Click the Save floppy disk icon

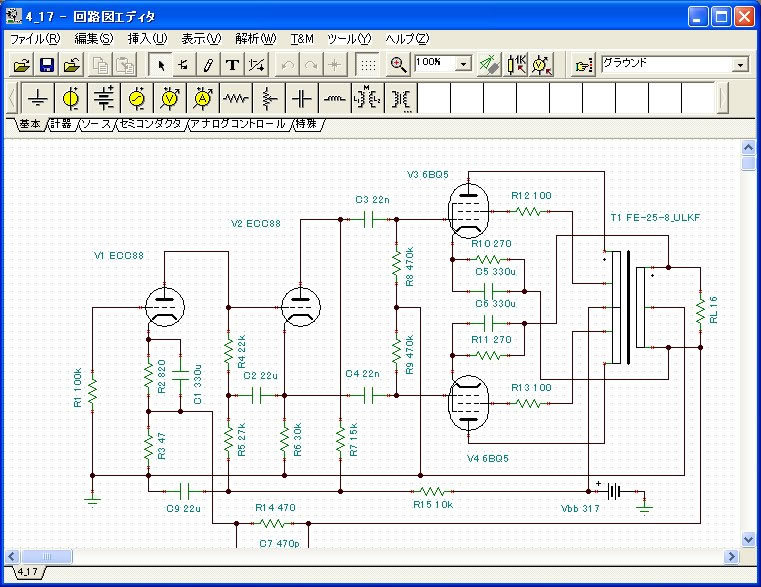[x=46, y=65]
